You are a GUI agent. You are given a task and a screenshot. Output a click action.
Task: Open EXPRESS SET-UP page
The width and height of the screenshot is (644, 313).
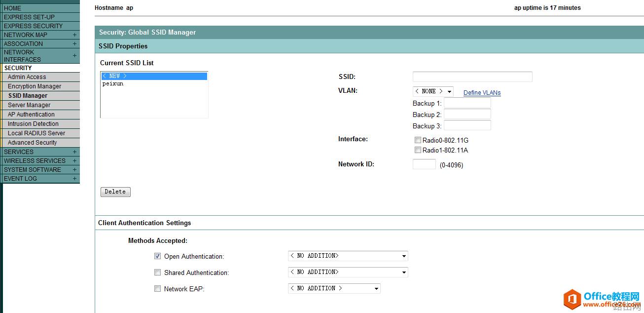[x=29, y=17]
